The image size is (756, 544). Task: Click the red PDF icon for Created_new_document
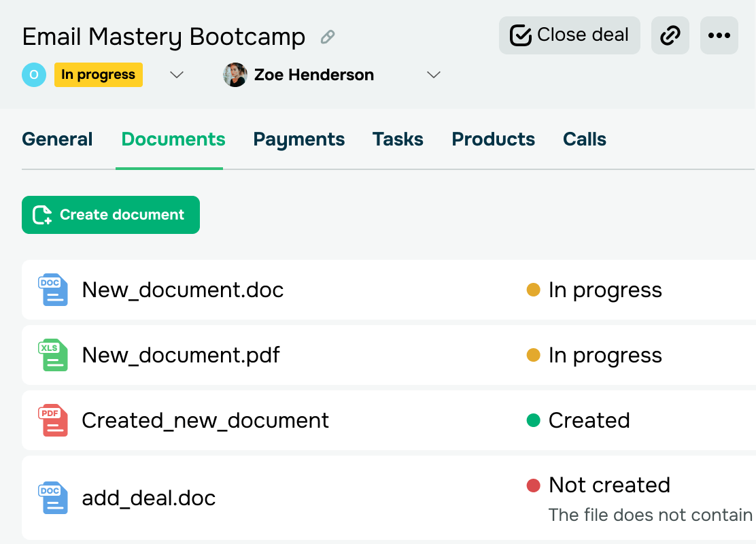[x=53, y=420]
